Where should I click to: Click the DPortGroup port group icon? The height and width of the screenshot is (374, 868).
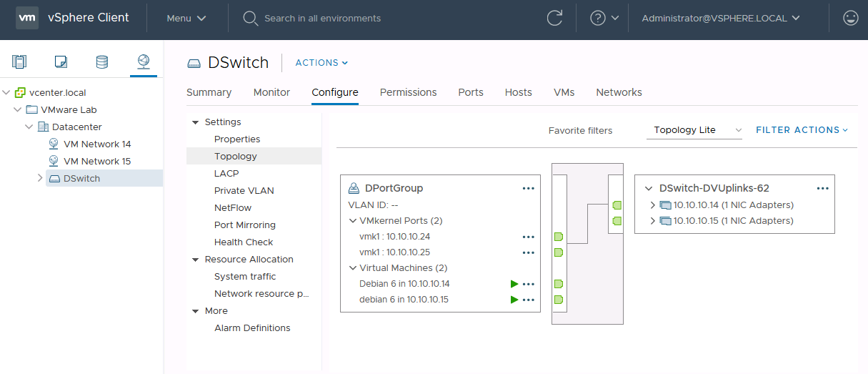click(353, 189)
